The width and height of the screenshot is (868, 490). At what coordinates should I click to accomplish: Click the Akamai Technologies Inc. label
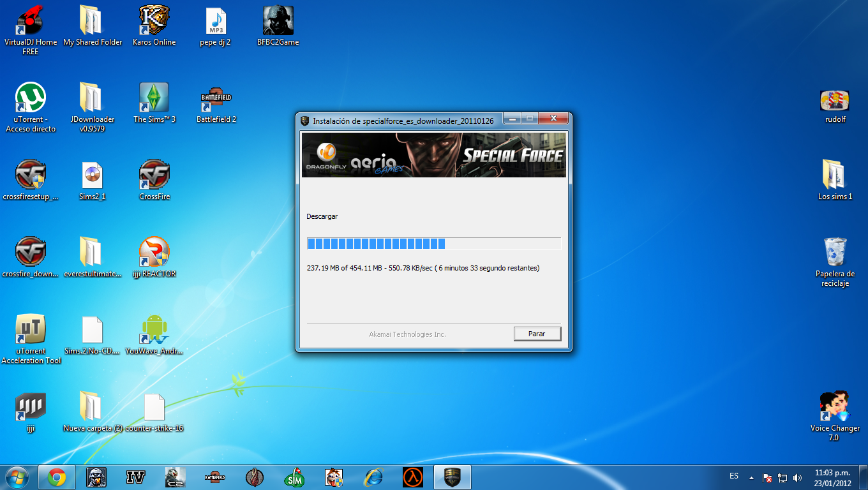coord(407,334)
